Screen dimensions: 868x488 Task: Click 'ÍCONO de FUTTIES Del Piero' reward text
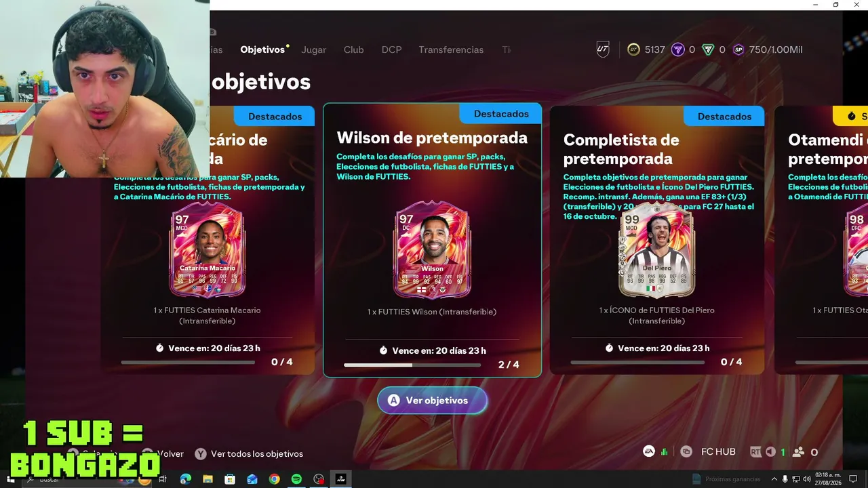tap(657, 310)
